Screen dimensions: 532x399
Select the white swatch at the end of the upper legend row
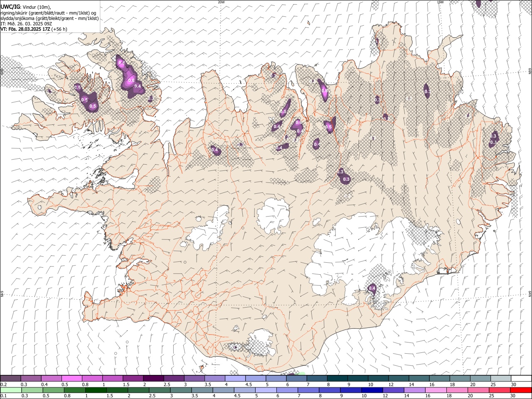point(521,379)
